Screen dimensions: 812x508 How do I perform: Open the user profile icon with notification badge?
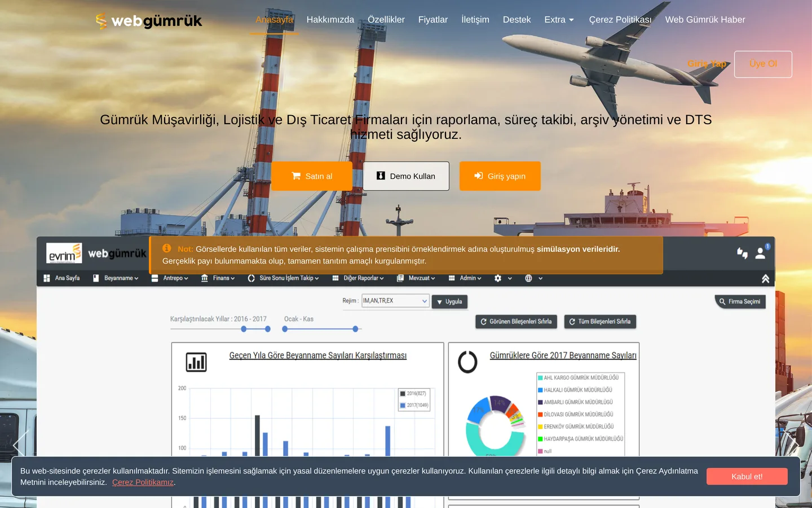coord(761,252)
